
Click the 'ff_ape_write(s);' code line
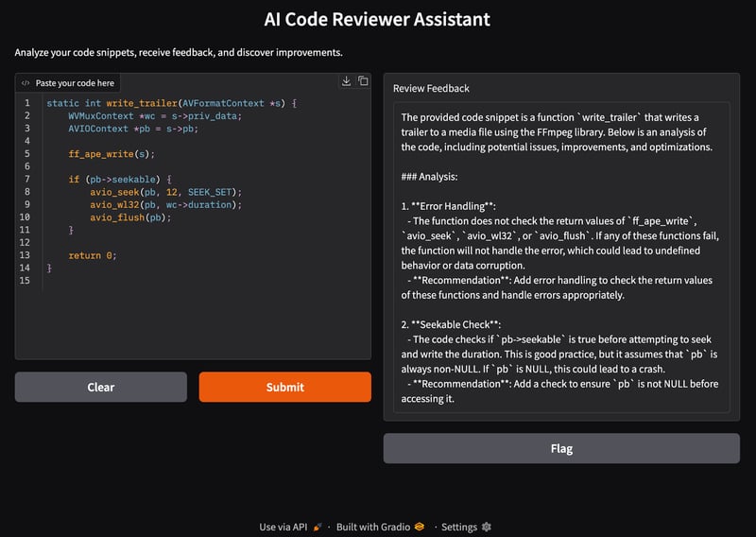point(112,154)
